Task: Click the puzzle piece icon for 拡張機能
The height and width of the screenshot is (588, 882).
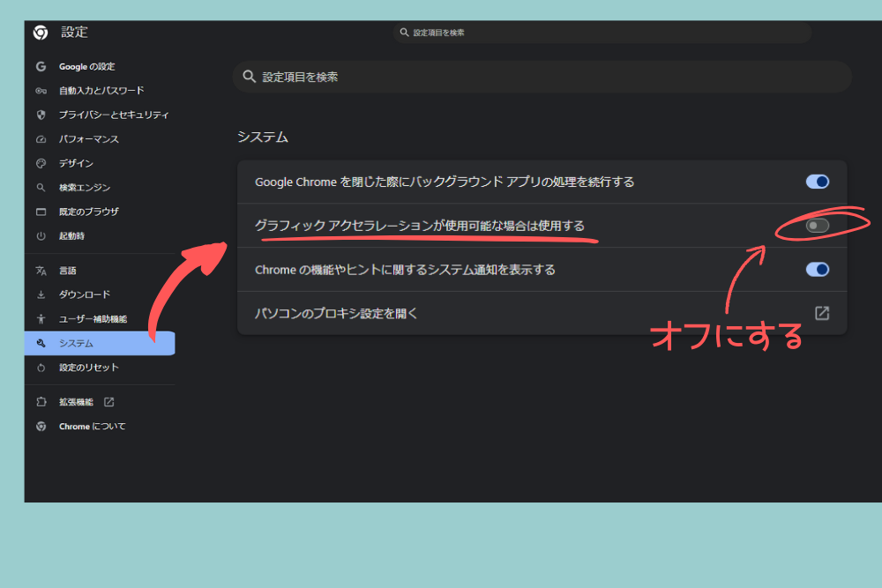Action: (x=41, y=402)
